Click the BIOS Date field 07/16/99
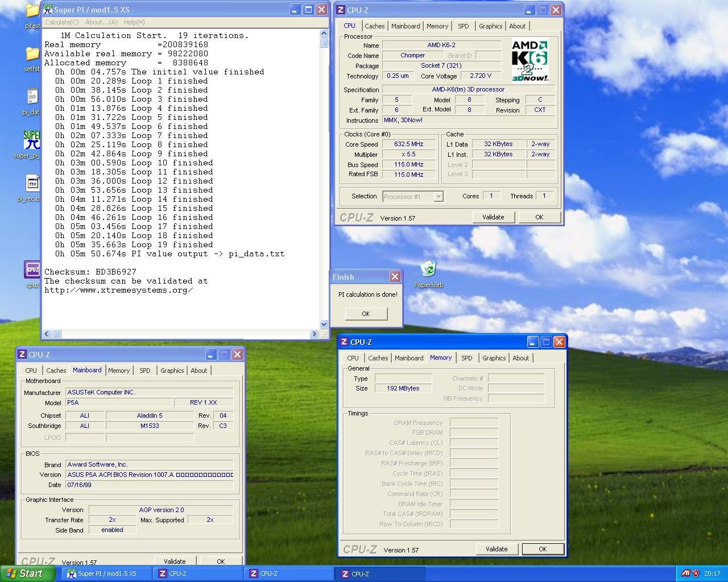 pyautogui.click(x=149, y=485)
